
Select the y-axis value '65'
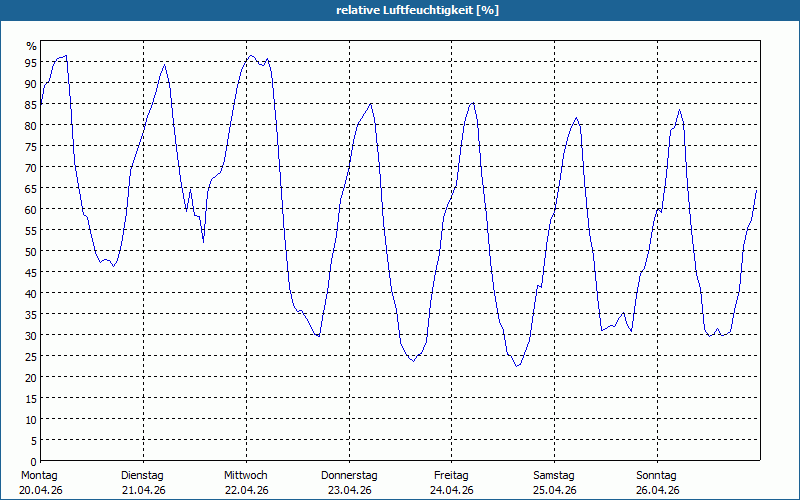31,189
